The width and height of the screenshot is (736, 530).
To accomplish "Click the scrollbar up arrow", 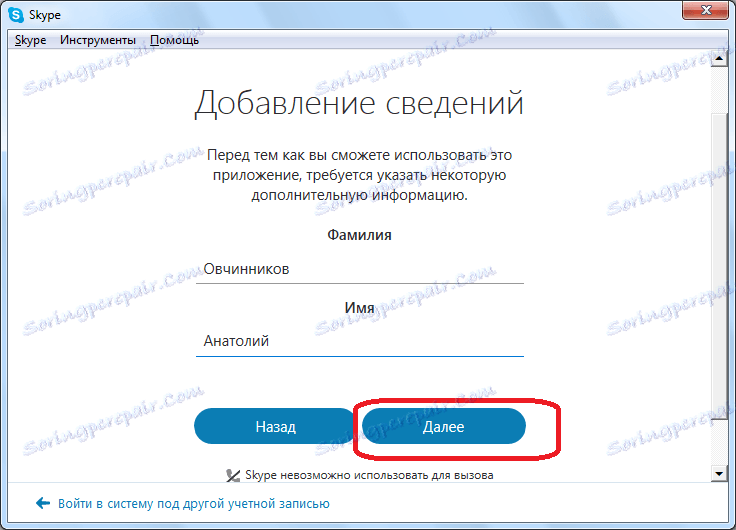I will pos(719,59).
